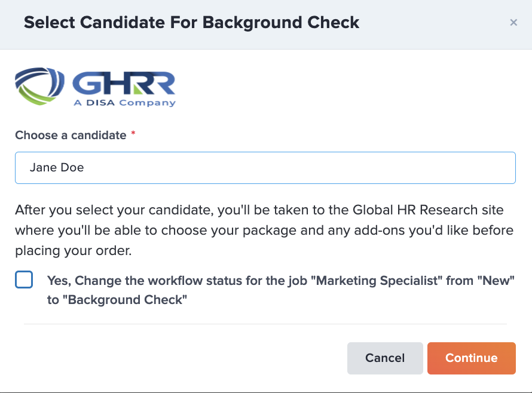Close the Select Candidate dialog with X

[x=513, y=22]
